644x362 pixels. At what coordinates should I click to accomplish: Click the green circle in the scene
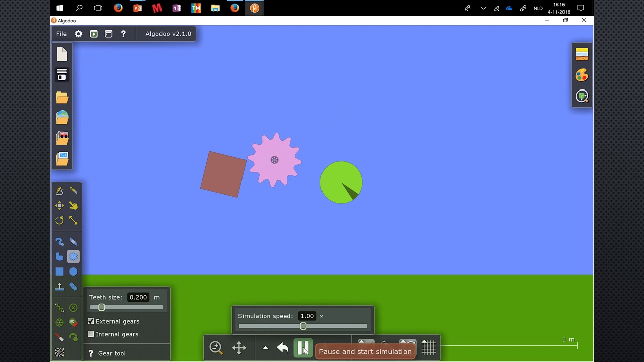coord(341,182)
